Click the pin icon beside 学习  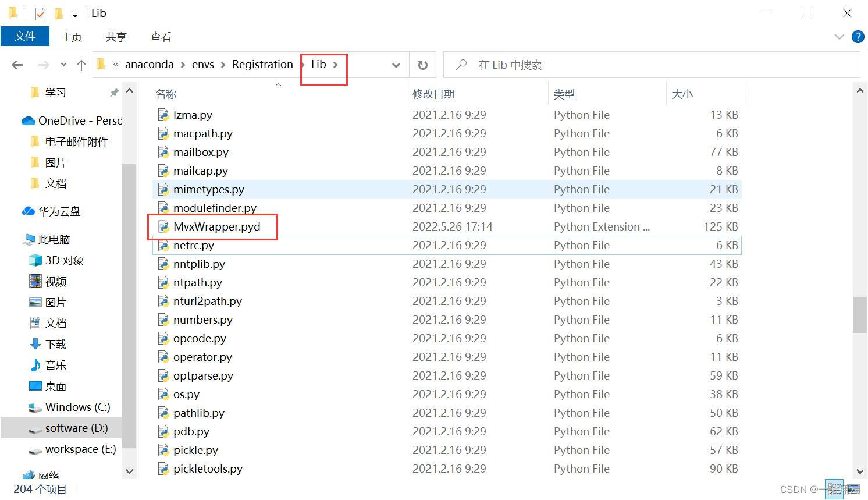coord(114,93)
